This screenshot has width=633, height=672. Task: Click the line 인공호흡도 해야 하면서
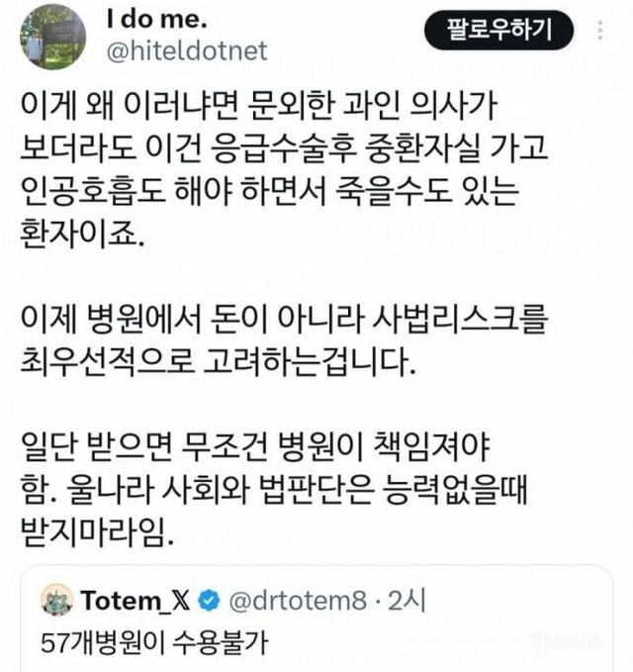pos(270,192)
